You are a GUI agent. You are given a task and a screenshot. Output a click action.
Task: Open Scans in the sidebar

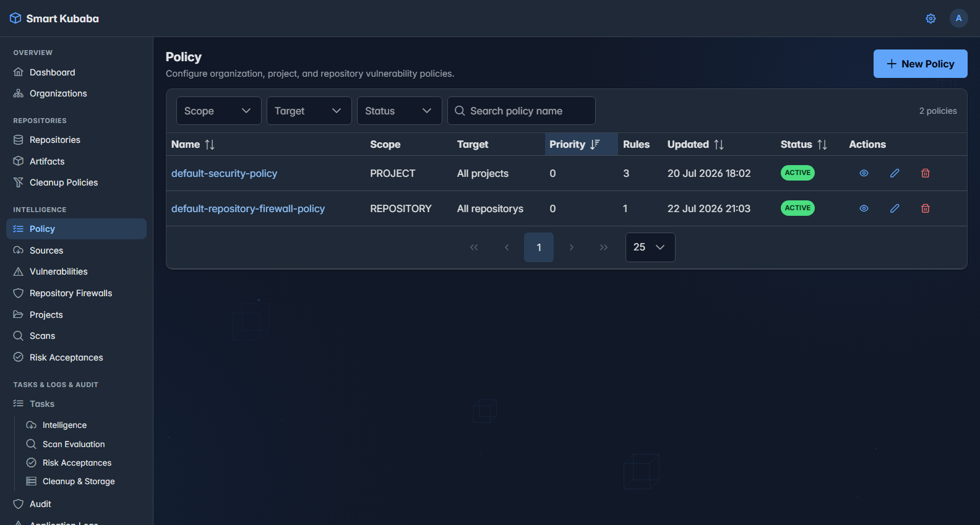[77, 336]
